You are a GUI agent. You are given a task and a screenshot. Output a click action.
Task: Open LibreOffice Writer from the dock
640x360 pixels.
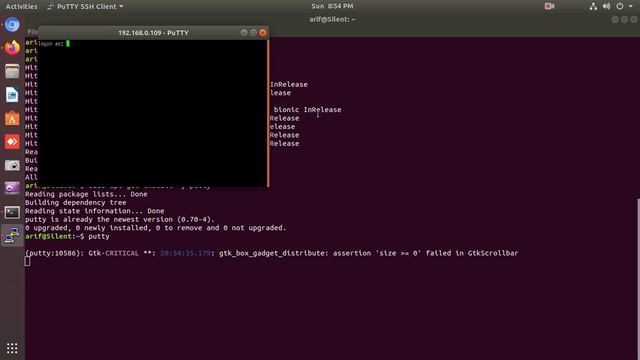click(12, 95)
